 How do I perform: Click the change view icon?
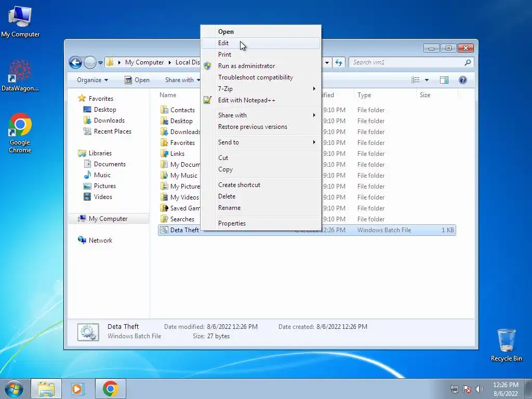(415, 80)
